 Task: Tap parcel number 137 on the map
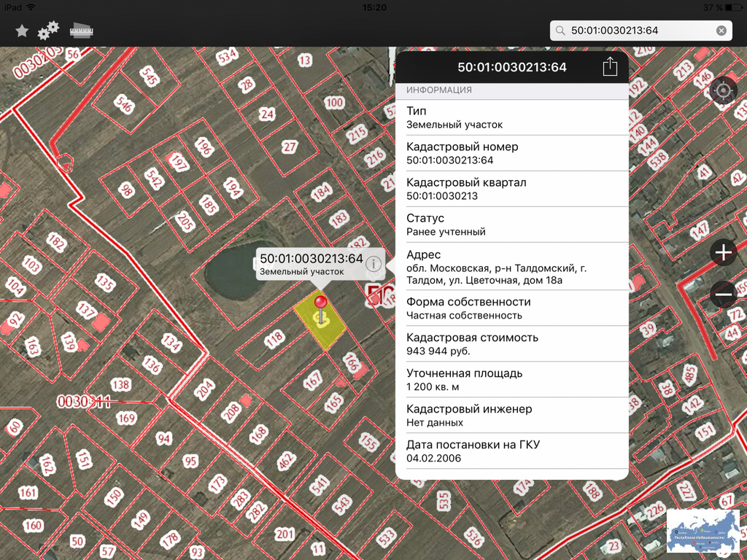tap(87, 311)
